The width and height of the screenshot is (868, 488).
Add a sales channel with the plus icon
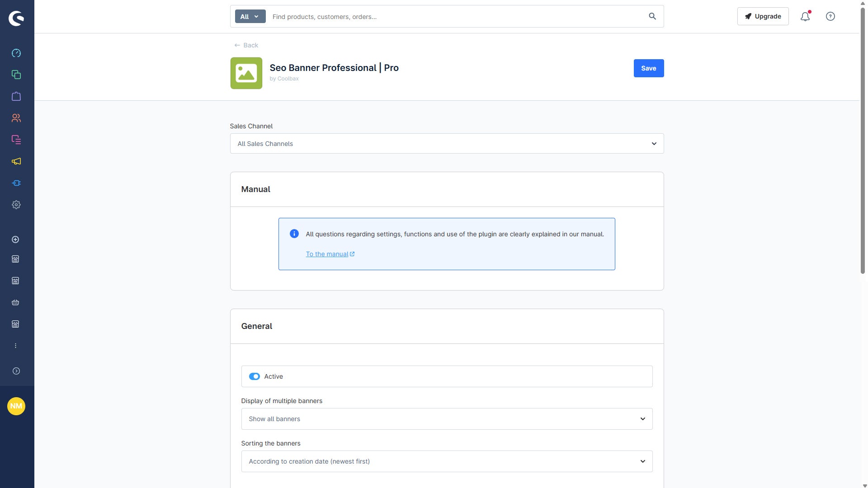pyautogui.click(x=15, y=239)
